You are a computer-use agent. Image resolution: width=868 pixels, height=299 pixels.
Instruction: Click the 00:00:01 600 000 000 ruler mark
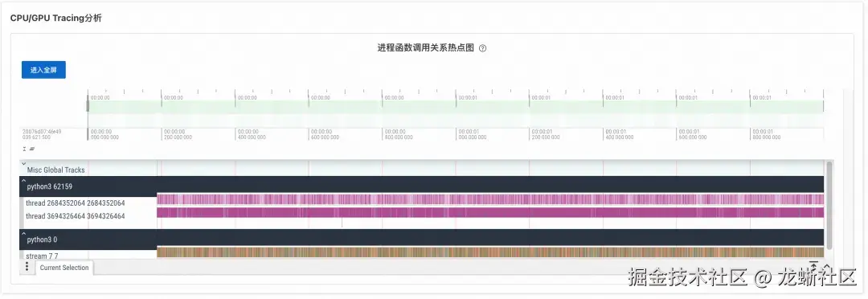point(692,134)
